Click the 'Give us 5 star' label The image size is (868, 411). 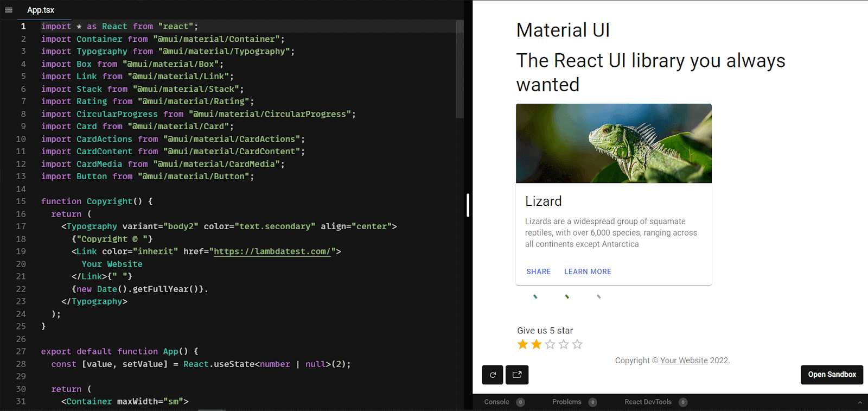545,331
